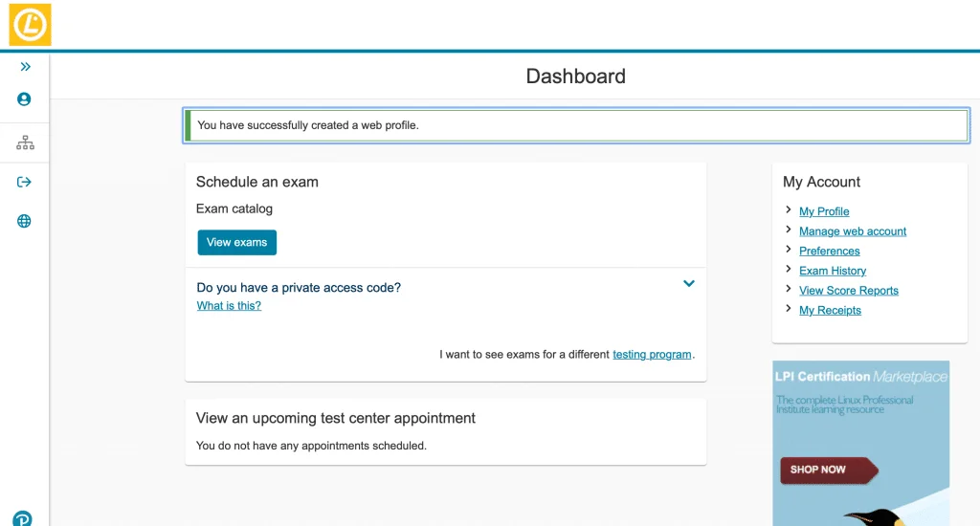Open the language globe sidebar icon
Image resolution: width=980 pixels, height=526 pixels.
[x=24, y=222]
